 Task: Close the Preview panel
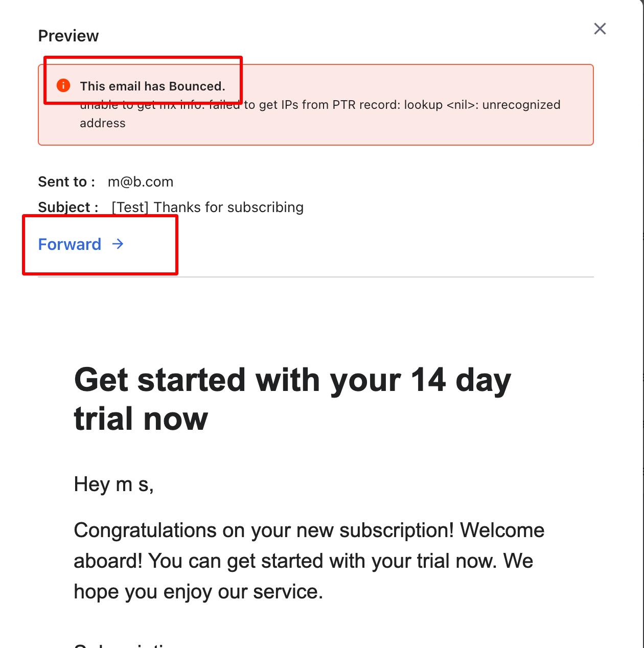600,29
